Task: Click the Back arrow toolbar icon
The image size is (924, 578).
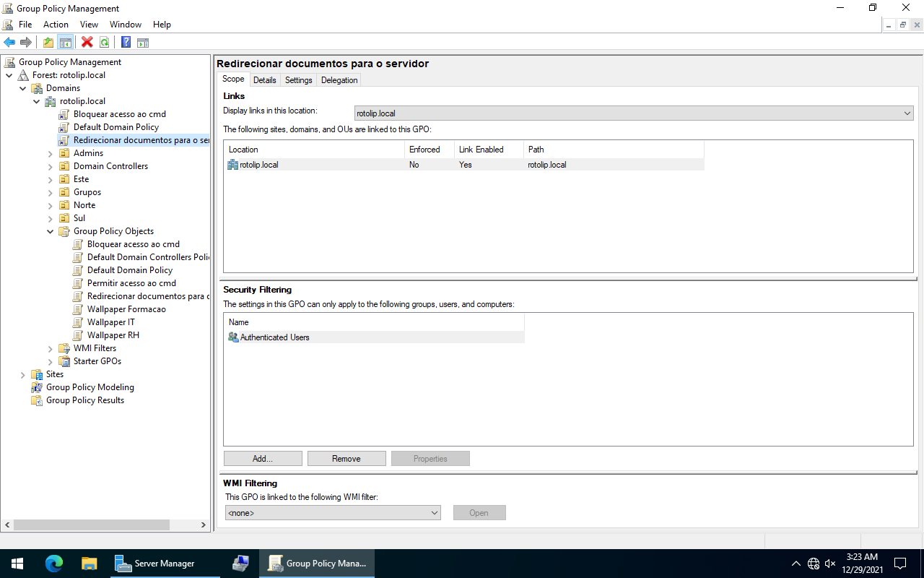Action: coord(9,43)
